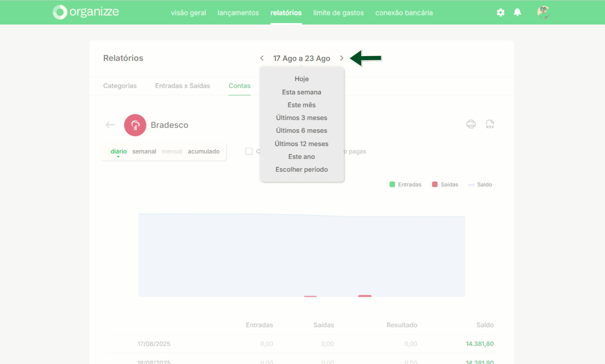605x364 pixels.
Task: Switch the view to acumulado
Action: [204, 151]
